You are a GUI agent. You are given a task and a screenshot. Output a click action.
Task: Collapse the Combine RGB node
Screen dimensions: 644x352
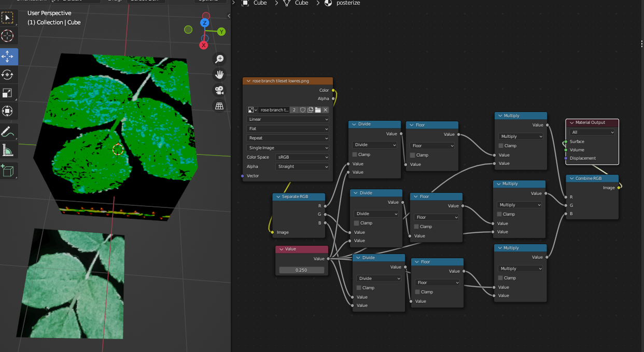tap(571, 178)
